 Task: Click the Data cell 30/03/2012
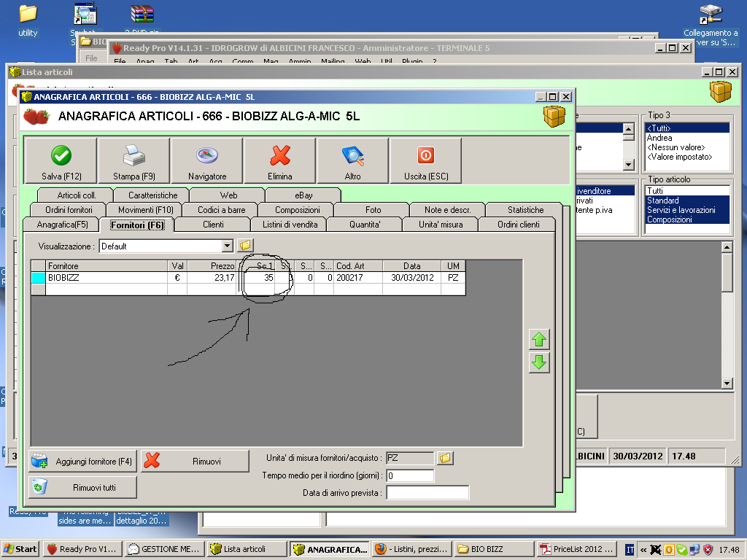pos(412,277)
